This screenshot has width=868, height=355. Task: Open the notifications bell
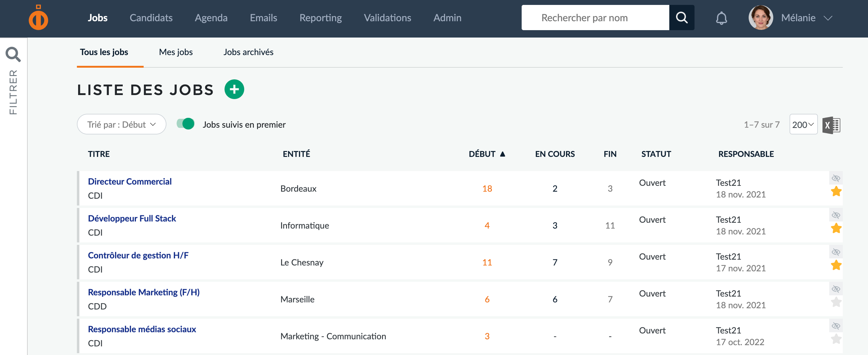click(x=721, y=18)
